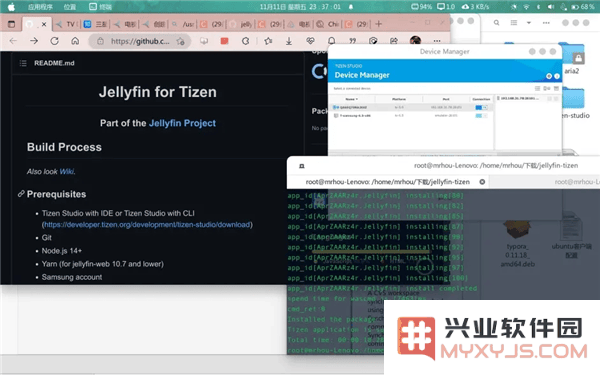Open the browser profile avatar

[x=415, y=40]
